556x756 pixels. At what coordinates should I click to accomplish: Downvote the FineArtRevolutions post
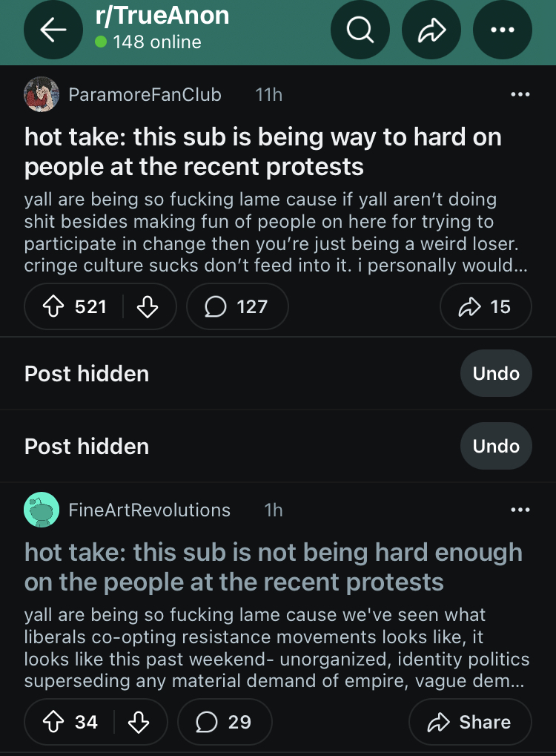139,722
